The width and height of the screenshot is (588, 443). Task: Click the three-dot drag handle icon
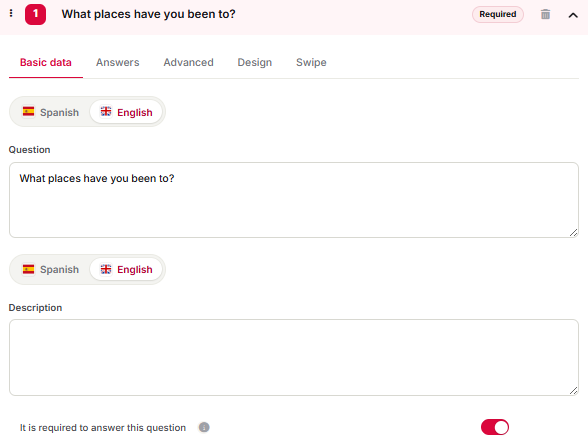pyautogui.click(x=11, y=14)
